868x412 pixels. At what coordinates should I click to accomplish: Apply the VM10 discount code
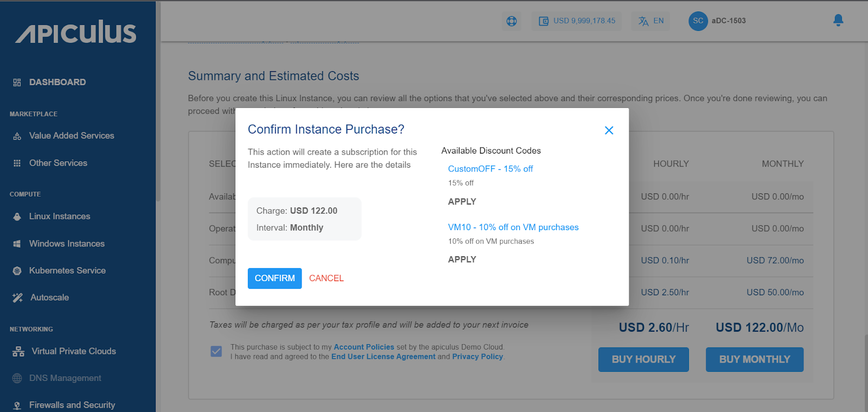(x=462, y=259)
